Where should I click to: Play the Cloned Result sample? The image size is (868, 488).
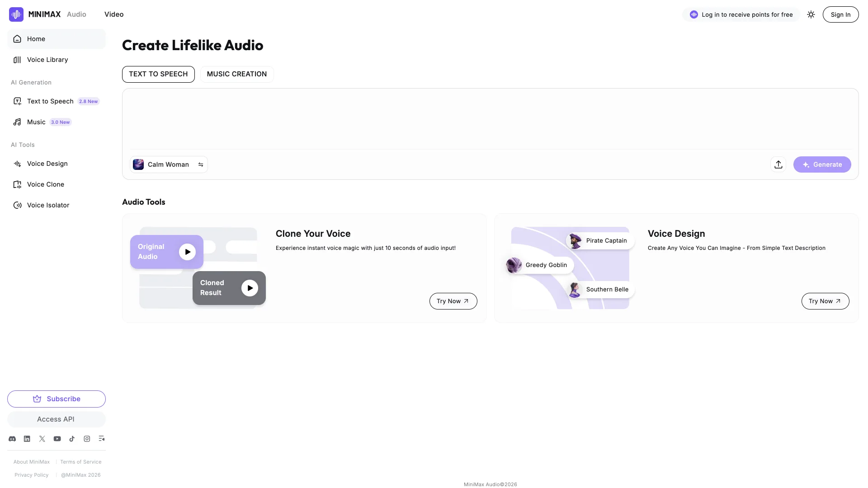[x=250, y=288]
